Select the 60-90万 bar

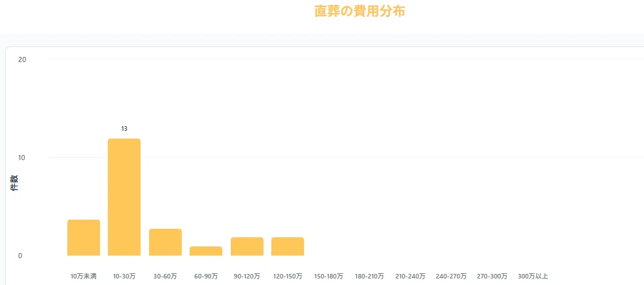click(x=206, y=251)
